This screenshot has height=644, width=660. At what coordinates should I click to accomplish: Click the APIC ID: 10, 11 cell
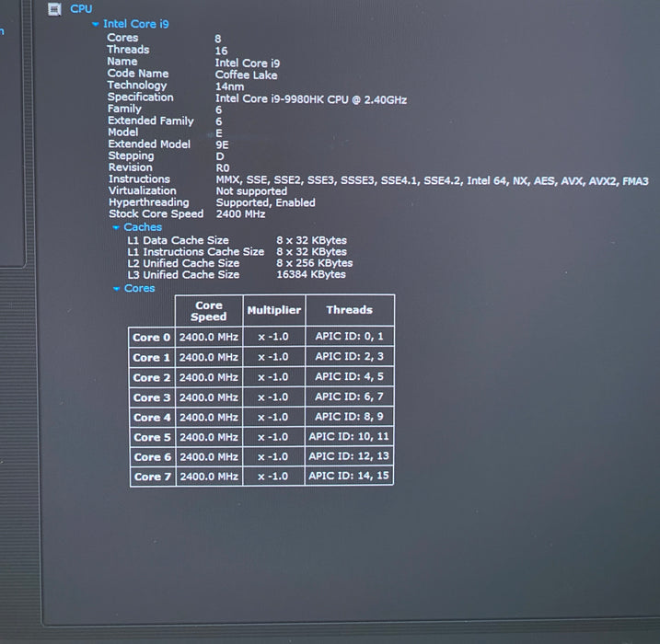pos(349,437)
